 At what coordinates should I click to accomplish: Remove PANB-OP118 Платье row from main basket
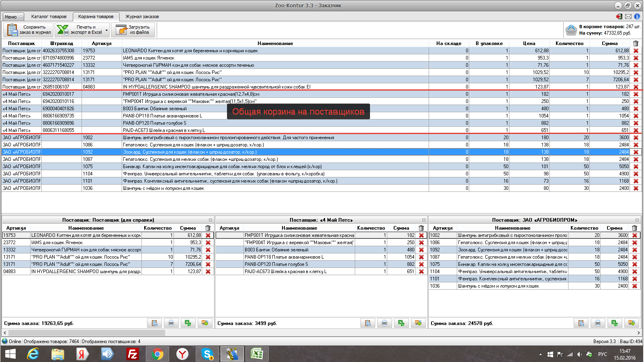coord(636,116)
